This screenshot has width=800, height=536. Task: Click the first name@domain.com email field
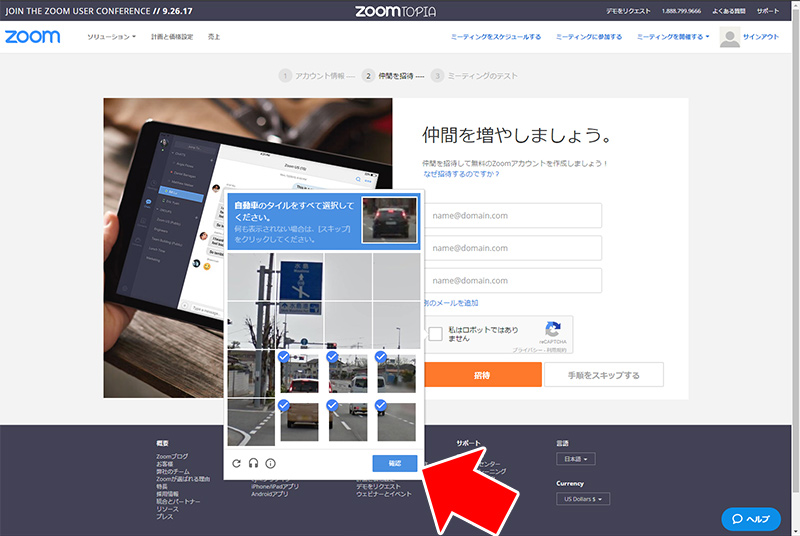point(512,215)
